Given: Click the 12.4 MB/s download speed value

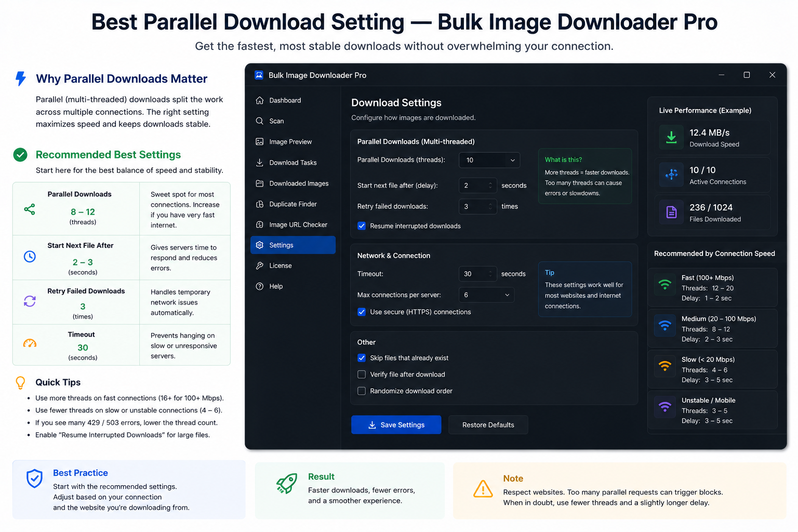Looking at the screenshot, I should point(709,132).
